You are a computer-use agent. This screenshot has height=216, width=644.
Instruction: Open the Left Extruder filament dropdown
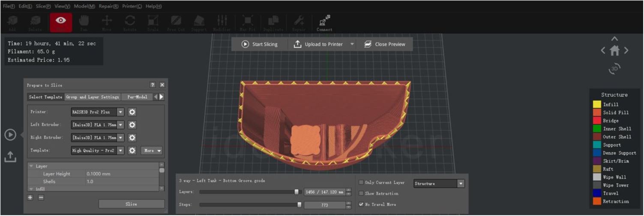98,125
